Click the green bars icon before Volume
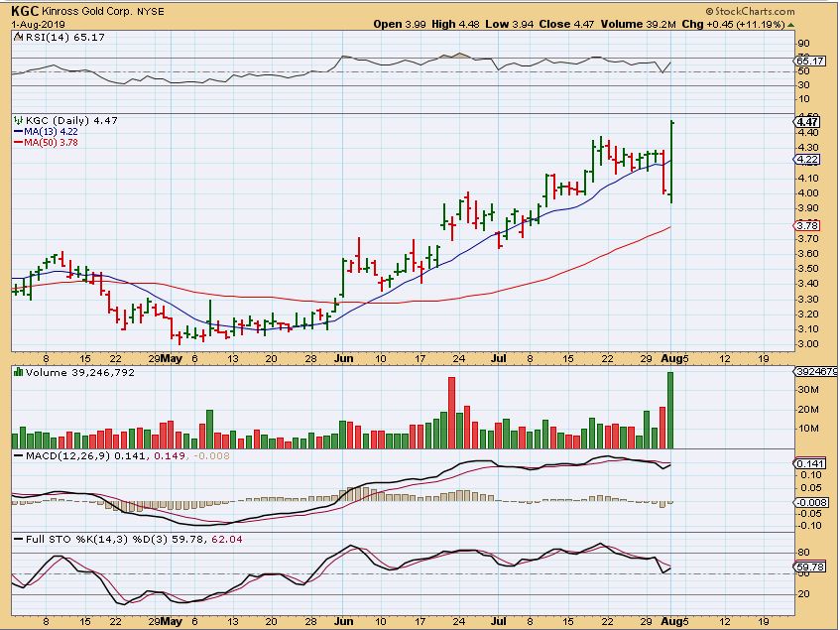Image resolution: width=840 pixels, height=630 pixels. 18,372
